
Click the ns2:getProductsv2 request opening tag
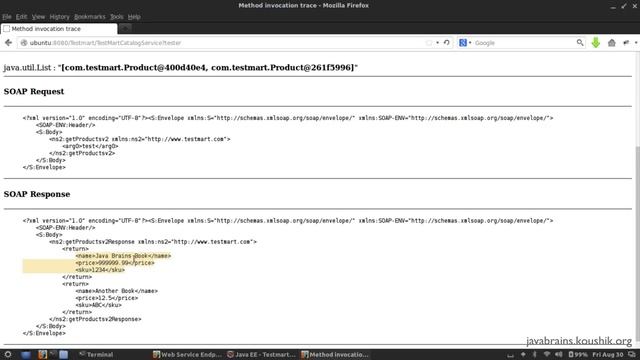(140, 139)
